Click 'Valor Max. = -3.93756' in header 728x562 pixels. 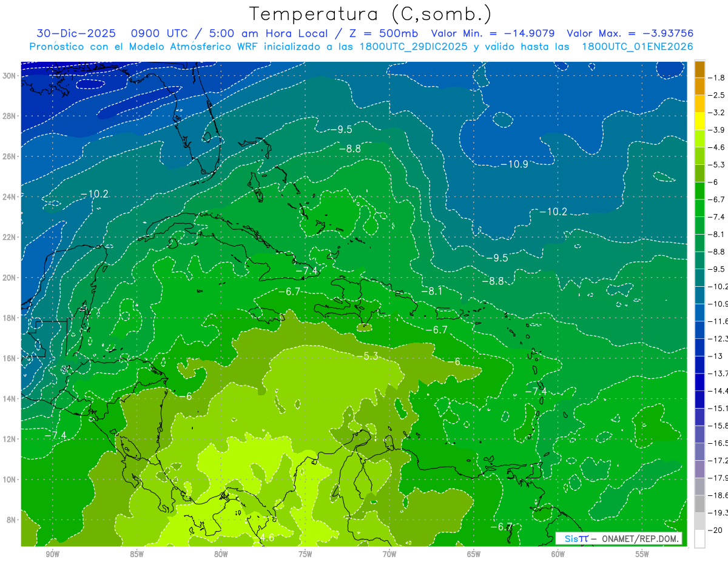point(630,33)
